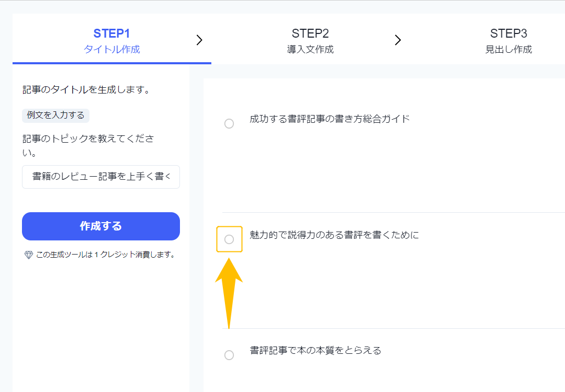The height and width of the screenshot is (392, 565).
Task: Go to STEP3 見出し作成 tab
Action: 508,40
